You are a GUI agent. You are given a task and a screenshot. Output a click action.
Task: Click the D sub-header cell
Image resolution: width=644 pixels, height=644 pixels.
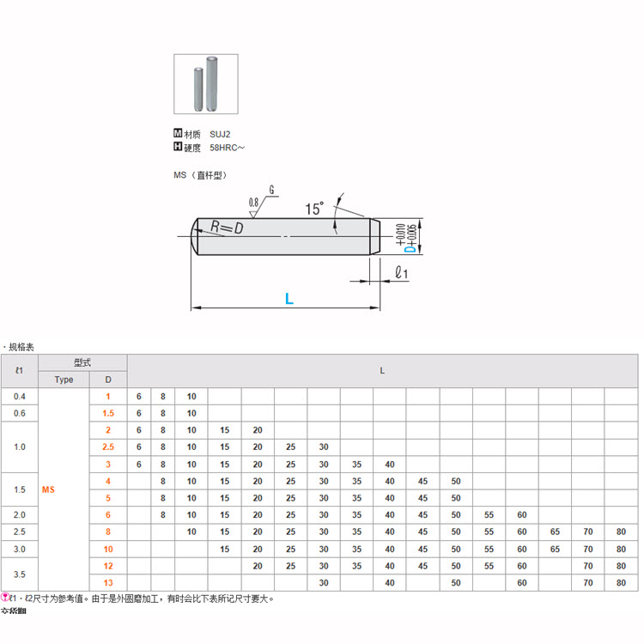(x=108, y=380)
